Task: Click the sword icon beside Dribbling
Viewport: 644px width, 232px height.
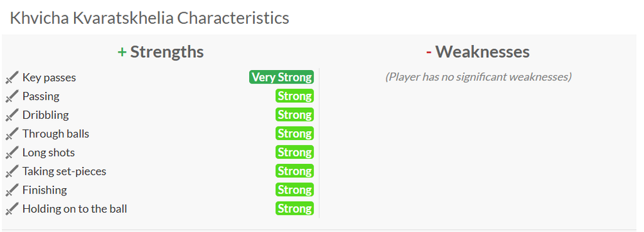Action: pos(12,115)
